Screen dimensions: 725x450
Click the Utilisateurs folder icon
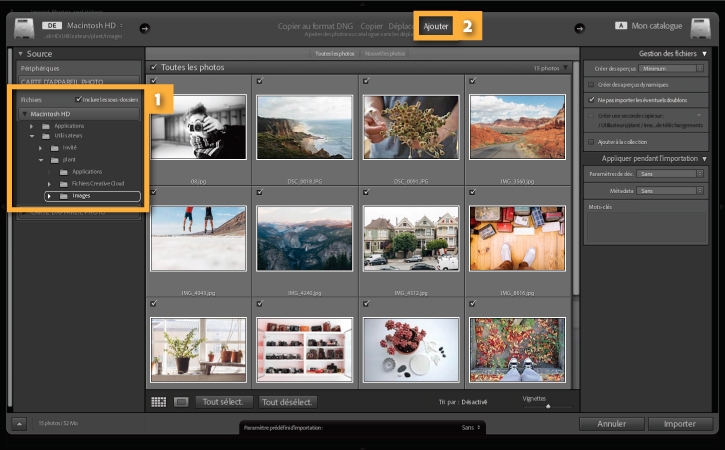point(46,136)
